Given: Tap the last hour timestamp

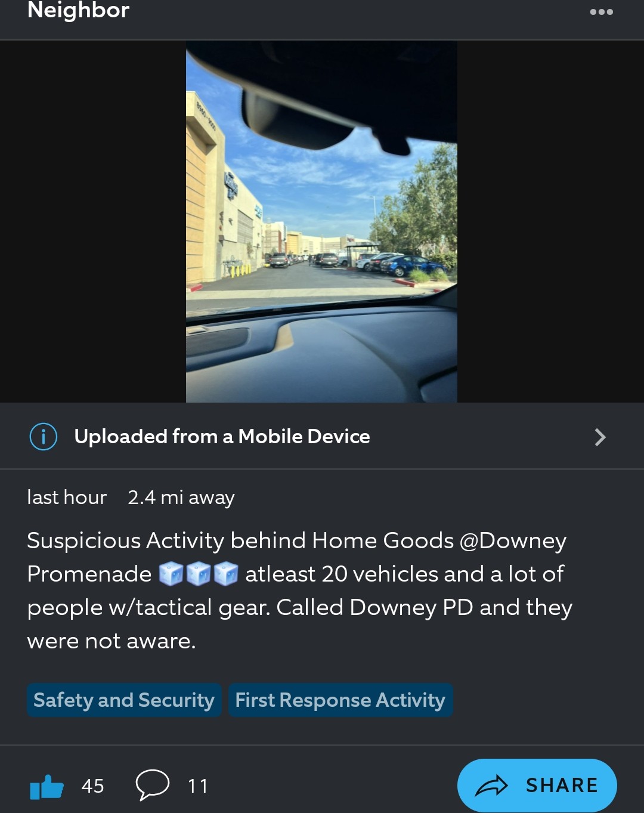Looking at the screenshot, I should (x=67, y=497).
